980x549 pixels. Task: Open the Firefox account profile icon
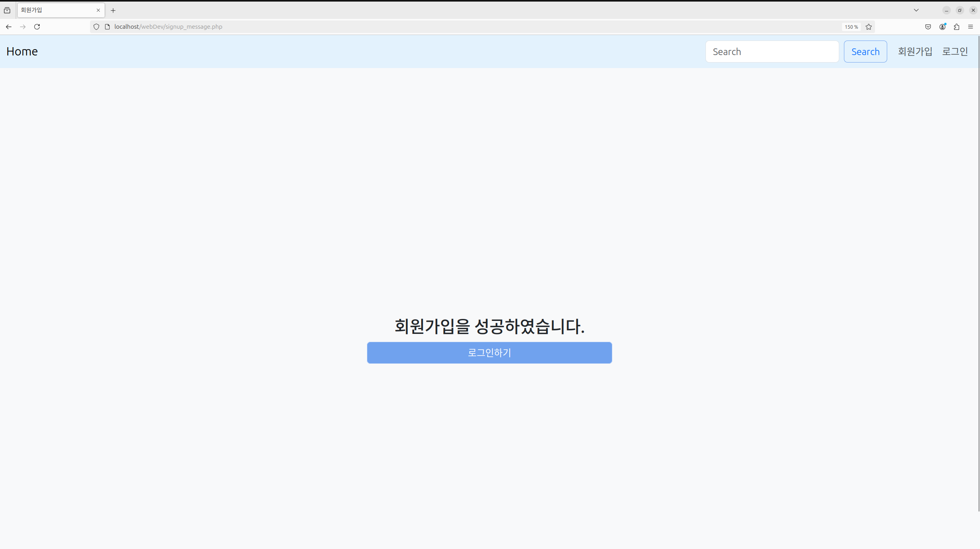[942, 26]
